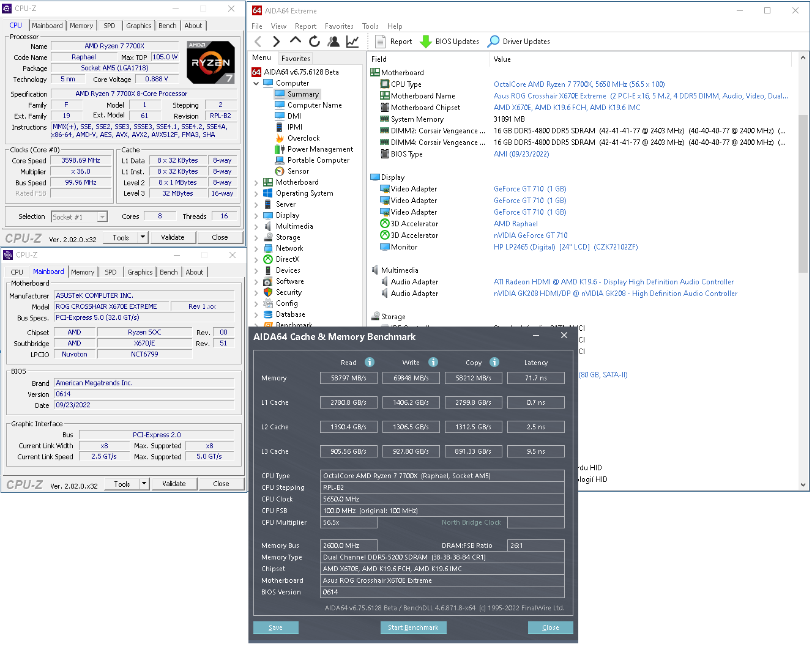Click the AIDA64 v6.75.6128 Beta root icon

click(256, 72)
